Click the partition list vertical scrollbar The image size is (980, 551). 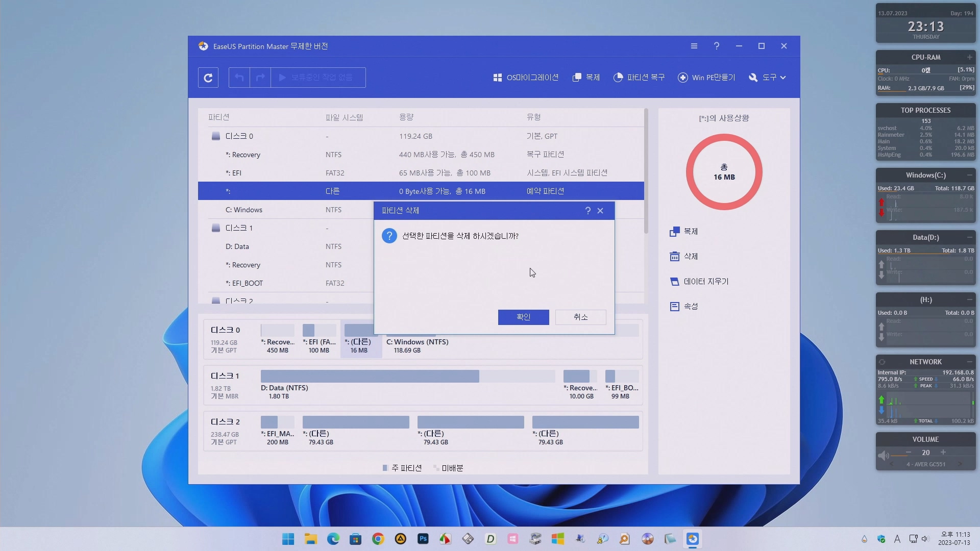click(x=646, y=171)
